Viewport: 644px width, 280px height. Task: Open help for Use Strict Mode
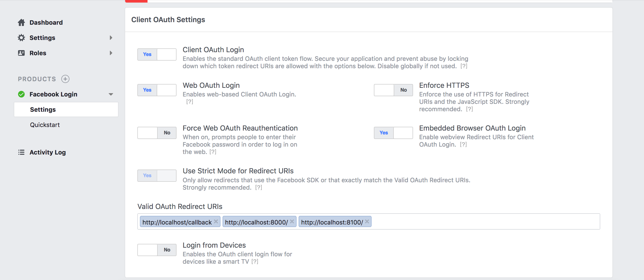(x=258, y=188)
